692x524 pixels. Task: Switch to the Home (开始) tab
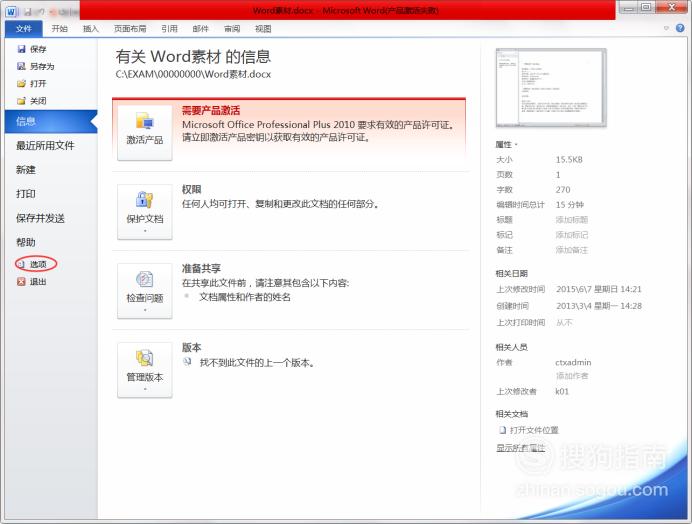(x=60, y=29)
